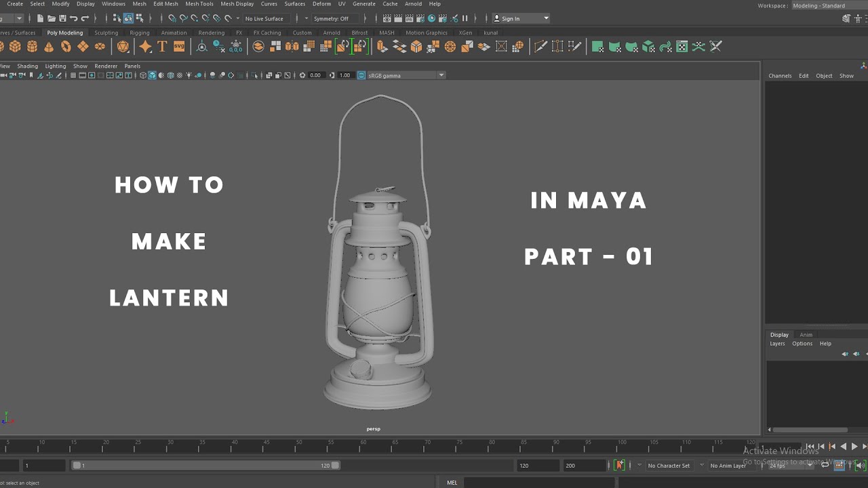Open the No Character Set dropdown
This screenshot has height=488, width=868.
pos(669,466)
